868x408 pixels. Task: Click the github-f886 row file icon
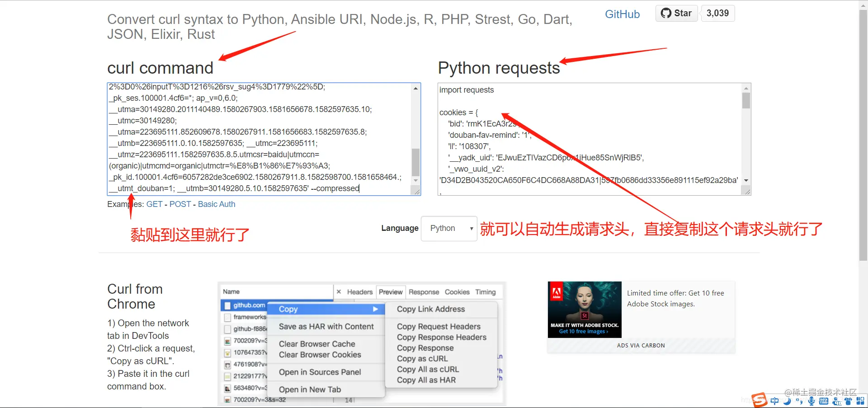coord(227,329)
